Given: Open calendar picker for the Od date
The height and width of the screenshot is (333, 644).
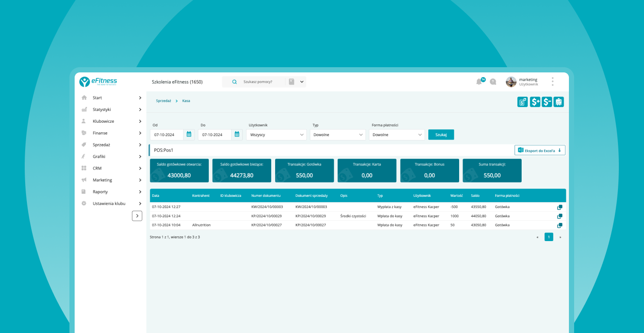Looking at the screenshot, I should click(189, 134).
